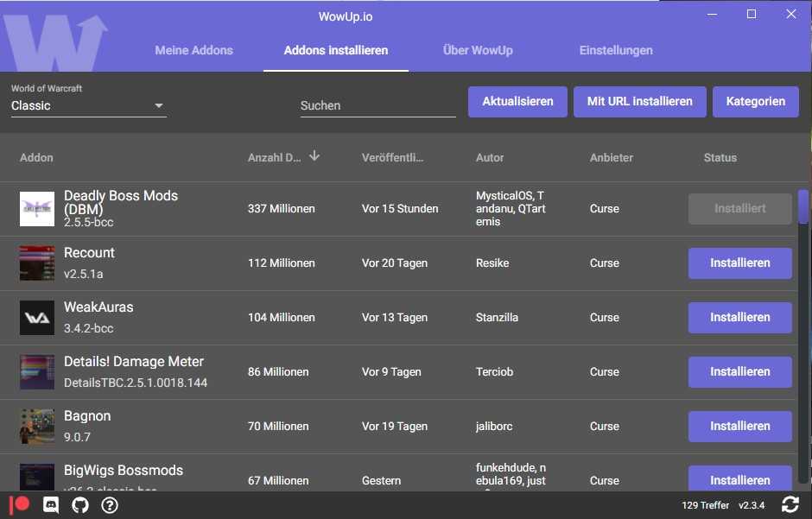The width and height of the screenshot is (812, 519).
Task: Click the help question mark icon
Action: [110, 505]
